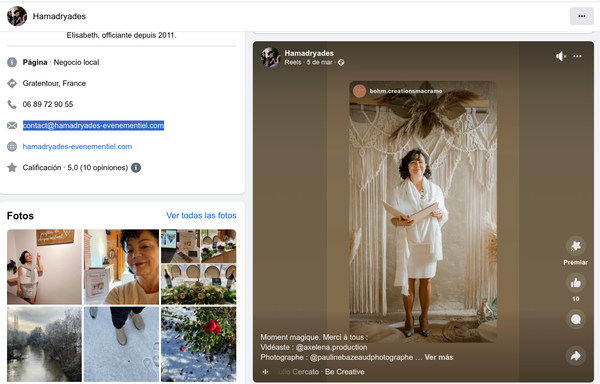The image size is (600, 384).
Task: Click the Hamadryades name in the header
Action: (x=59, y=16)
